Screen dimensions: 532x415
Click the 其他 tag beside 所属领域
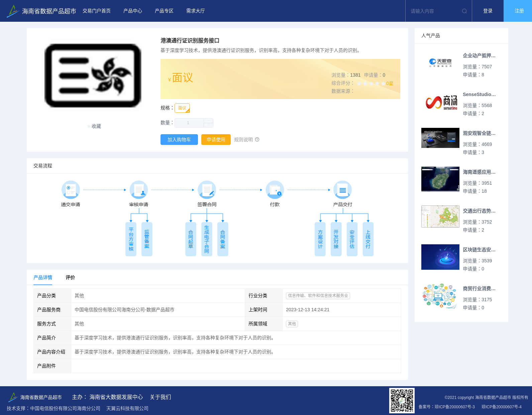pos(292,324)
